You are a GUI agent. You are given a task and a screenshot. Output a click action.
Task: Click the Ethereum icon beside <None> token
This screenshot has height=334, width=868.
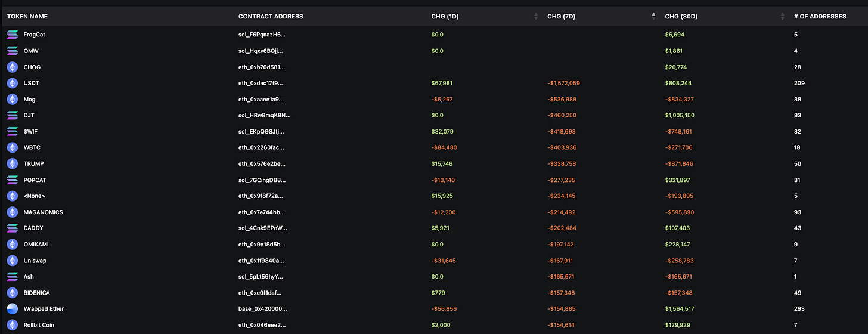pyautogui.click(x=12, y=196)
